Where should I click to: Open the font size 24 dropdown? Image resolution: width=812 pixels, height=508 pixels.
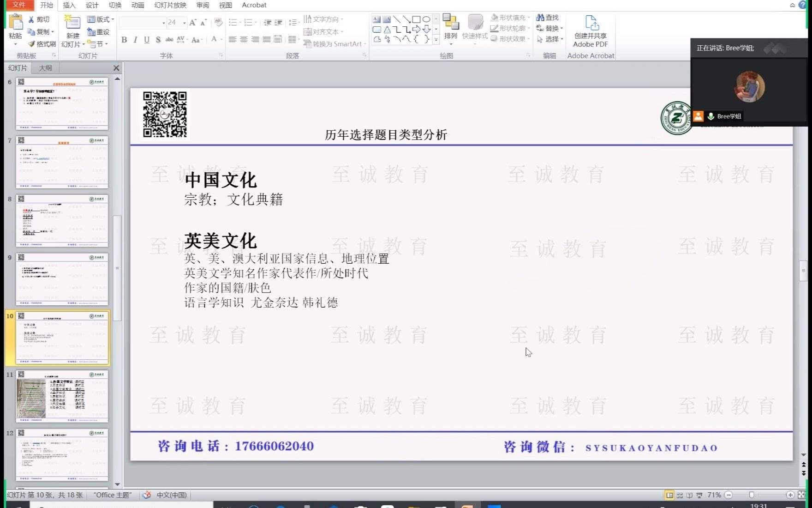(184, 22)
